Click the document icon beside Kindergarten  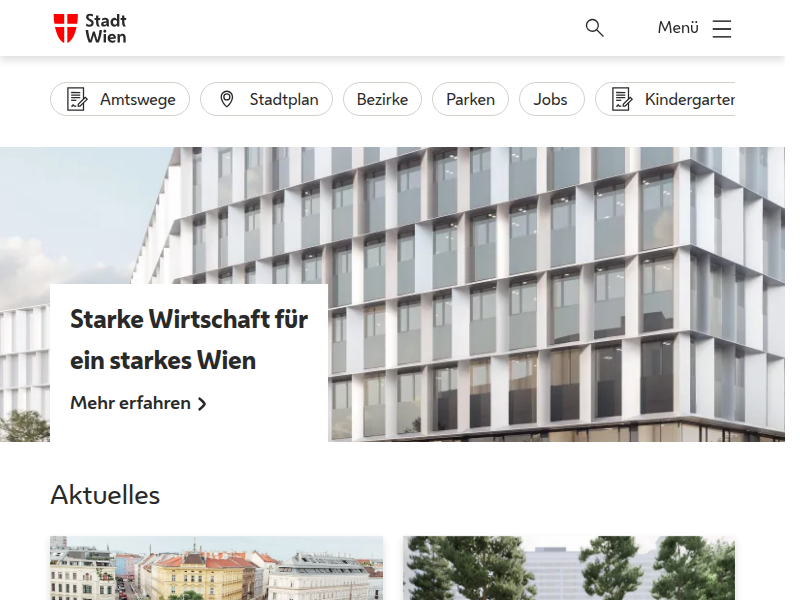tap(622, 99)
